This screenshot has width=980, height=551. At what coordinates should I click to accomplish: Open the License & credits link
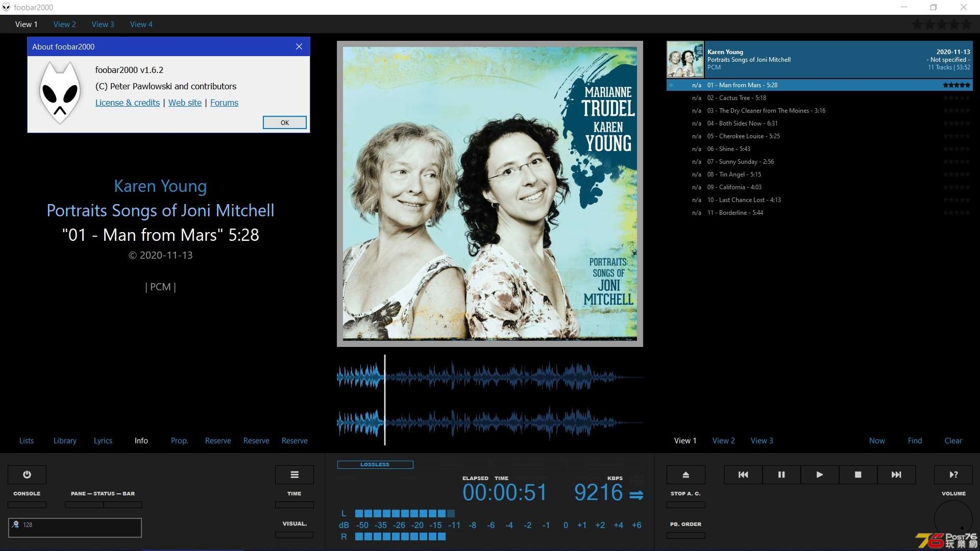(x=128, y=103)
